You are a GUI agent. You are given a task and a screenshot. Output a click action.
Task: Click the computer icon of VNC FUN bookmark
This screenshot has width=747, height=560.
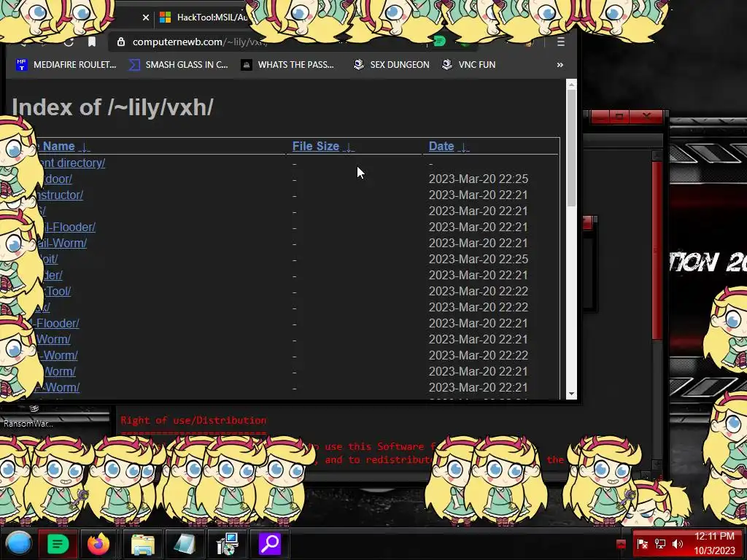point(447,64)
